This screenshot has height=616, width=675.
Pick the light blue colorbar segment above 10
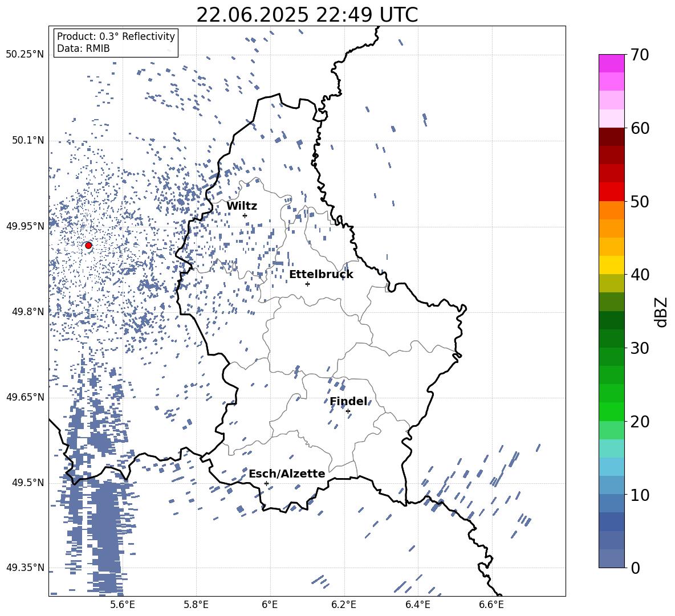(x=611, y=467)
